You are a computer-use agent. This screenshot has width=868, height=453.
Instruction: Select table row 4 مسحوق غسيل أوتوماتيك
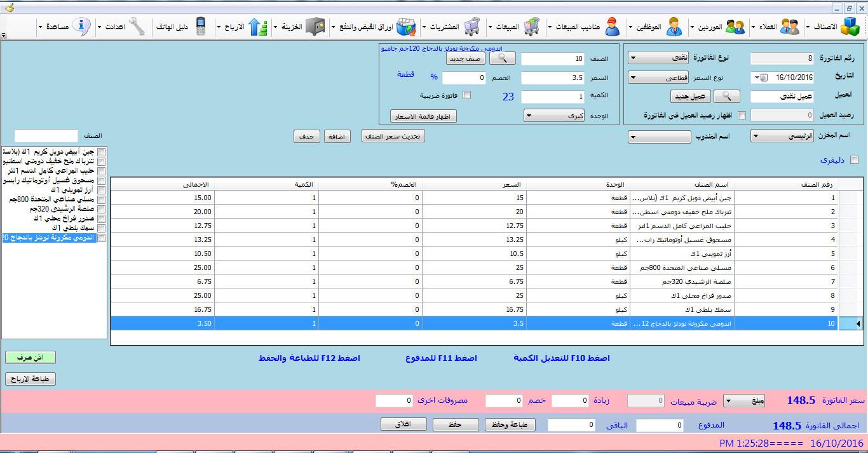(474, 240)
